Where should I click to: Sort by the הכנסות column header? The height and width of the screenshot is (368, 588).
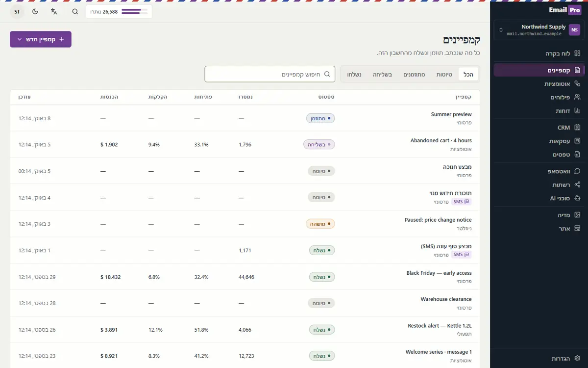109,97
